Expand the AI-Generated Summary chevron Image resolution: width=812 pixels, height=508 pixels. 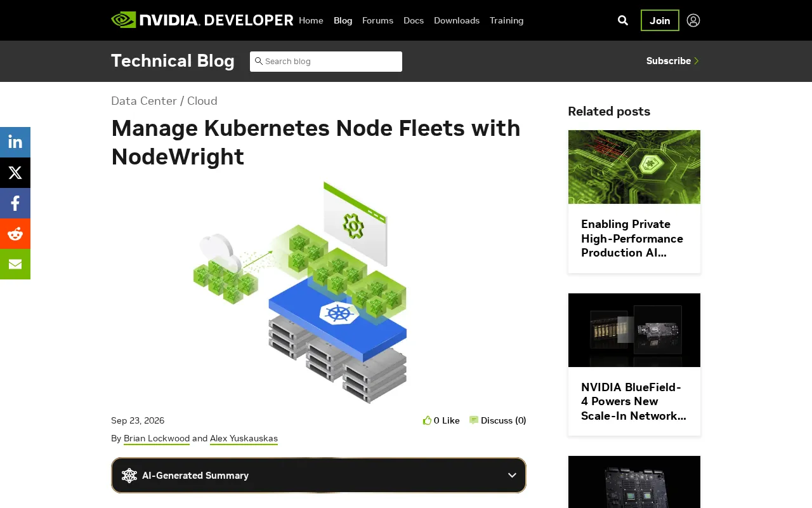(x=512, y=476)
